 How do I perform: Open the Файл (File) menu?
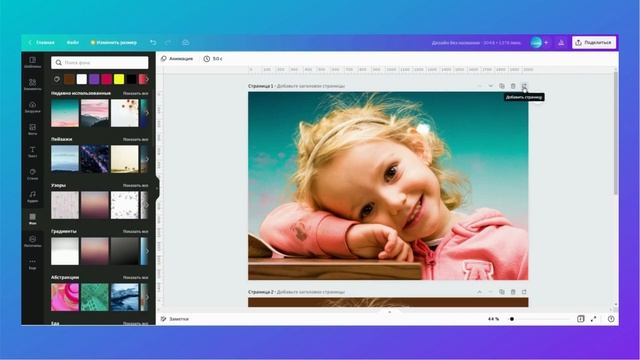tap(73, 42)
